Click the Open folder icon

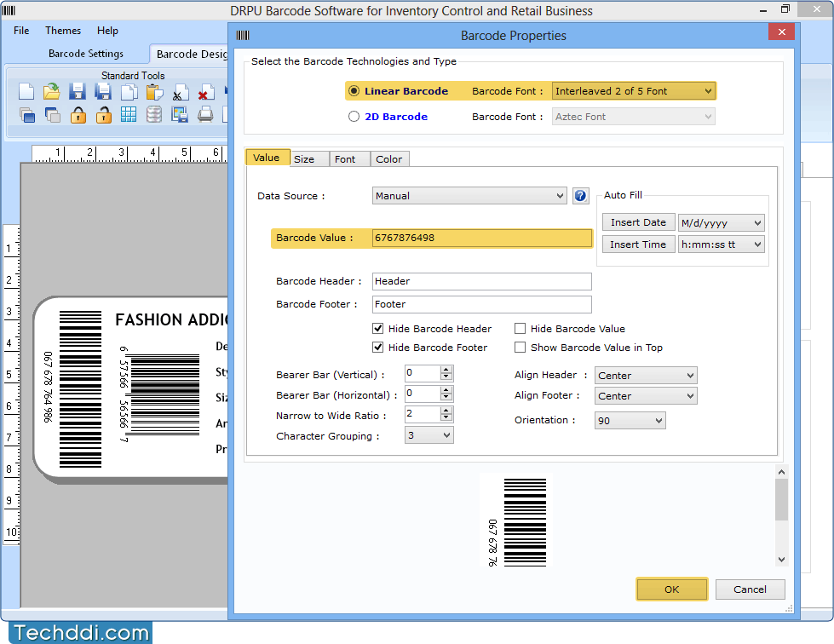(x=52, y=91)
